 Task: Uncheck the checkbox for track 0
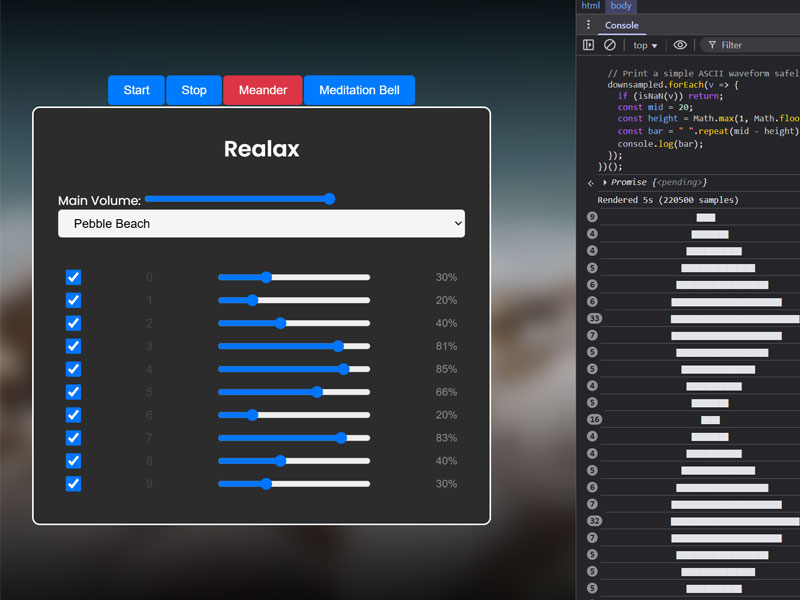pos(73,277)
